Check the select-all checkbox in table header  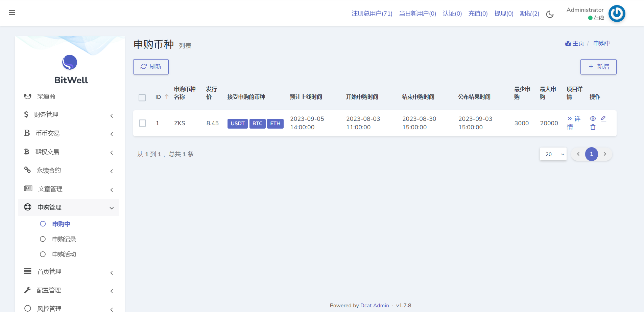click(x=142, y=97)
